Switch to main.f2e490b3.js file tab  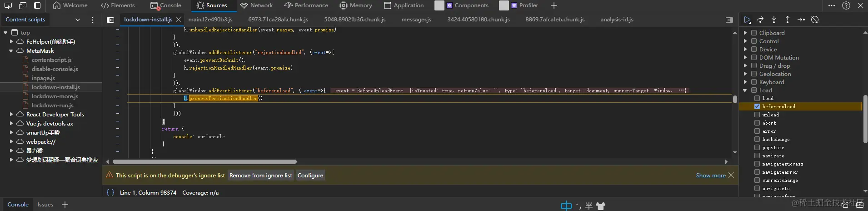[x=210, y=20]
